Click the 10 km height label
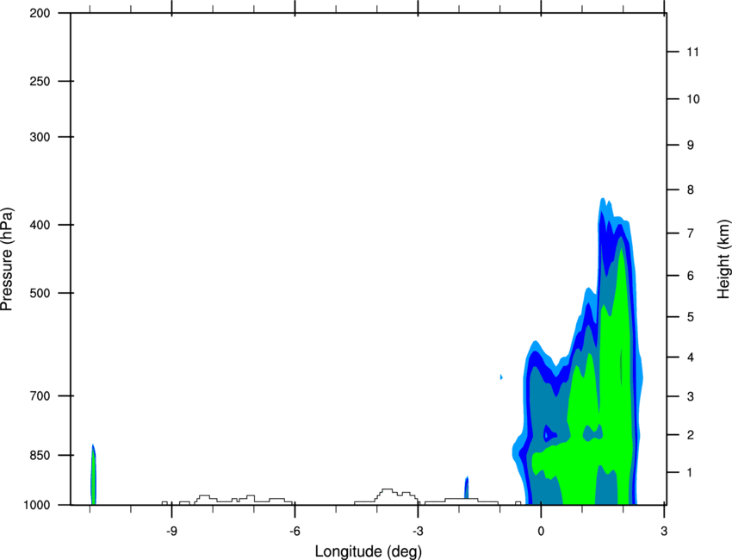This screenshot has height=560, width=732. click(693, 99)
